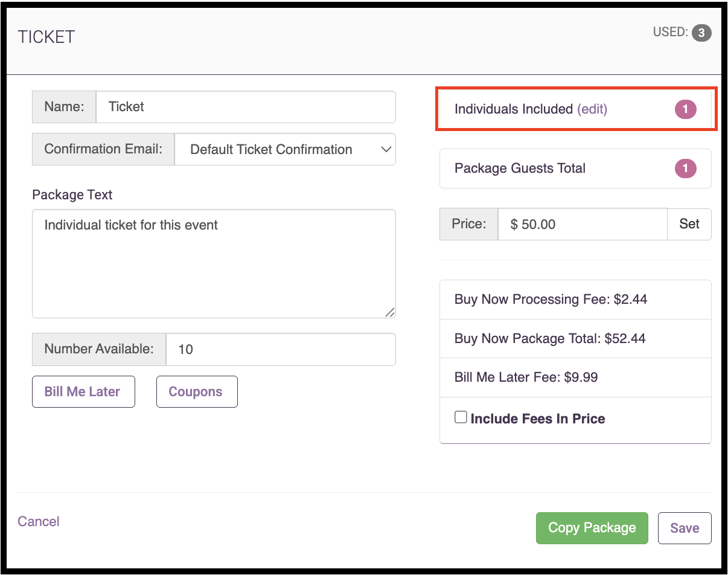Click the Name input field containing Ticket
This screenshot has height=575, width=728.
point(246,107)
